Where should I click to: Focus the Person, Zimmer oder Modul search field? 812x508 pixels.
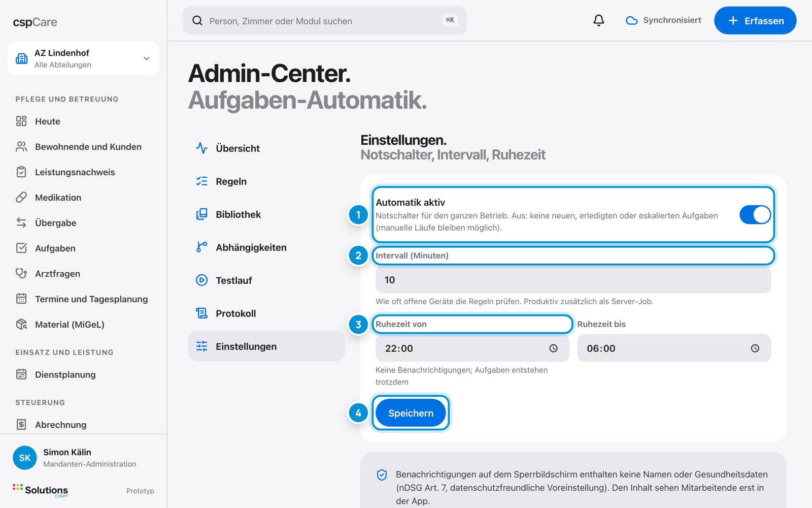tap(325, 20)
